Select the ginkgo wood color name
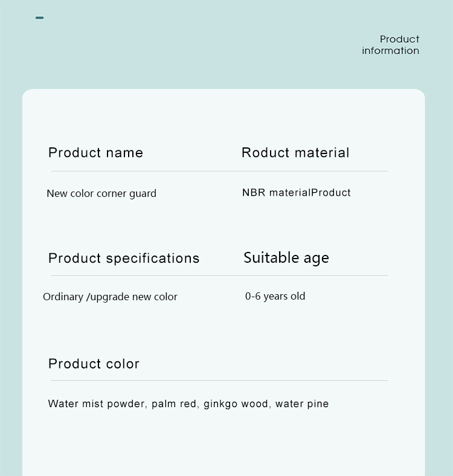The height and width of the screenshot is (476, 453). (237, 404)
